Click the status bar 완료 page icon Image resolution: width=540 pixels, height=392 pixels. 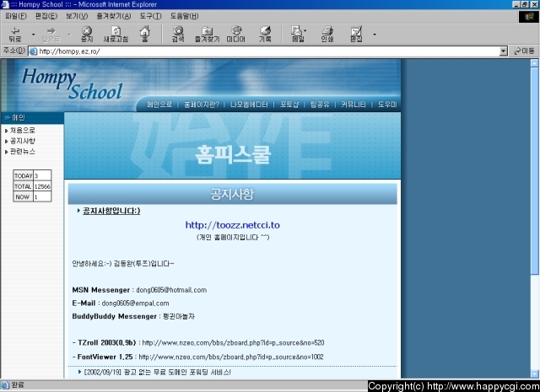click(x=5, y=385)
